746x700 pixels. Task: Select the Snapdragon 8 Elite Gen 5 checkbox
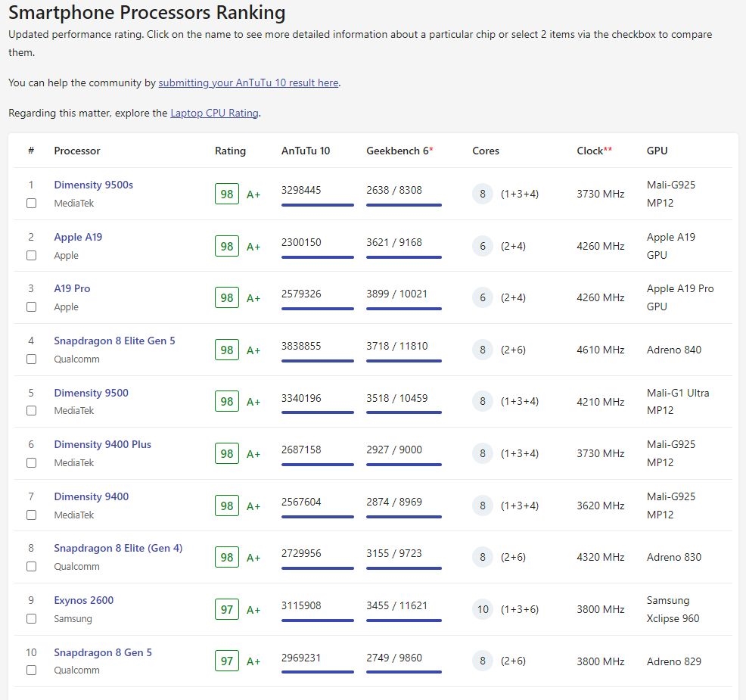pos(31,359)
